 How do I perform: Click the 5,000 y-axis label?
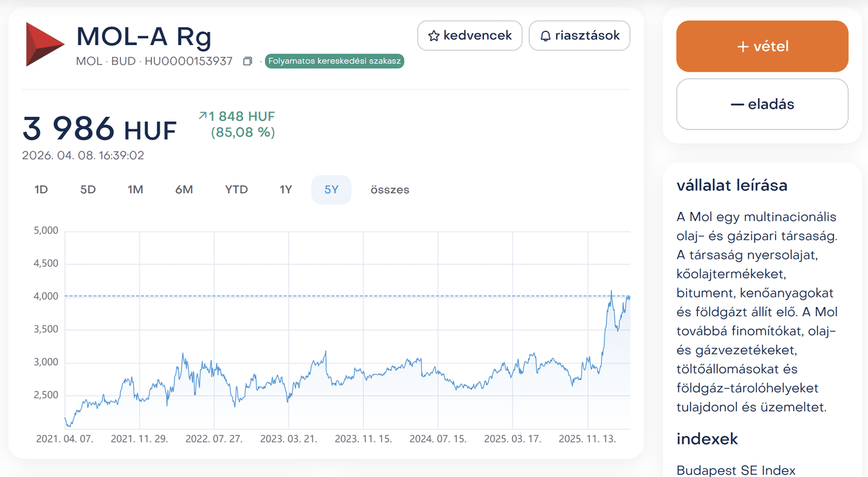click(x=46, y=231)
